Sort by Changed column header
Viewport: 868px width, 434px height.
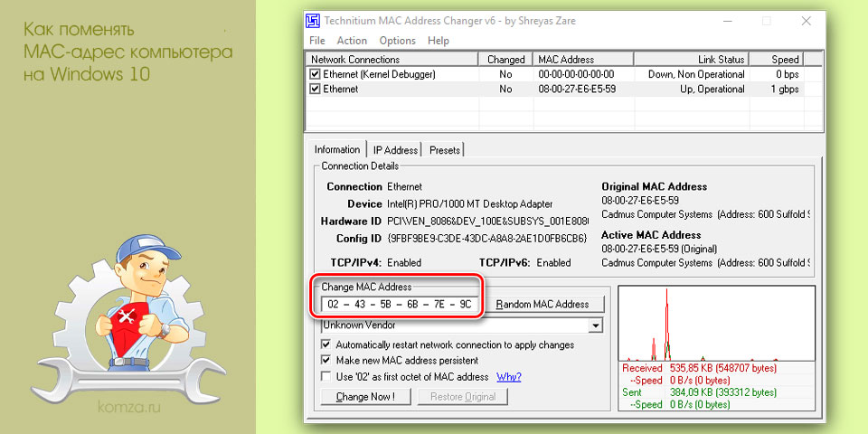click(505, 60)
